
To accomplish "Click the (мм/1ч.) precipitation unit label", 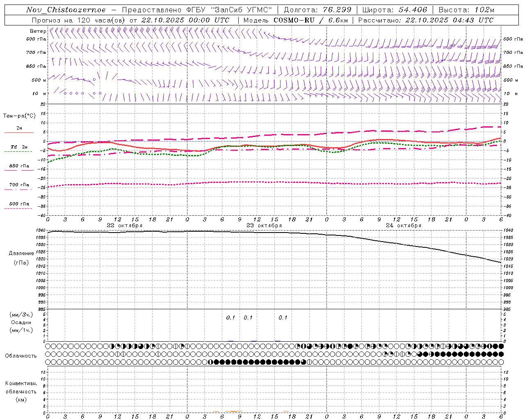I will (21, 331).
